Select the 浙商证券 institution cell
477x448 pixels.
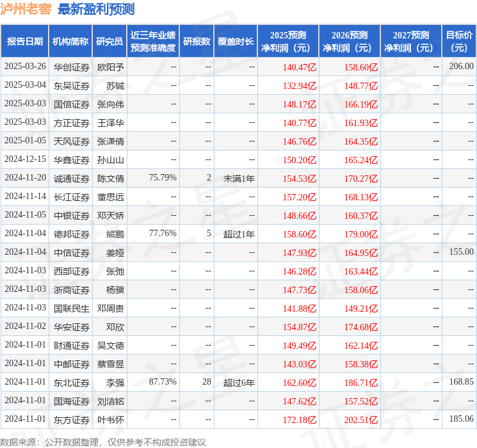72,290
